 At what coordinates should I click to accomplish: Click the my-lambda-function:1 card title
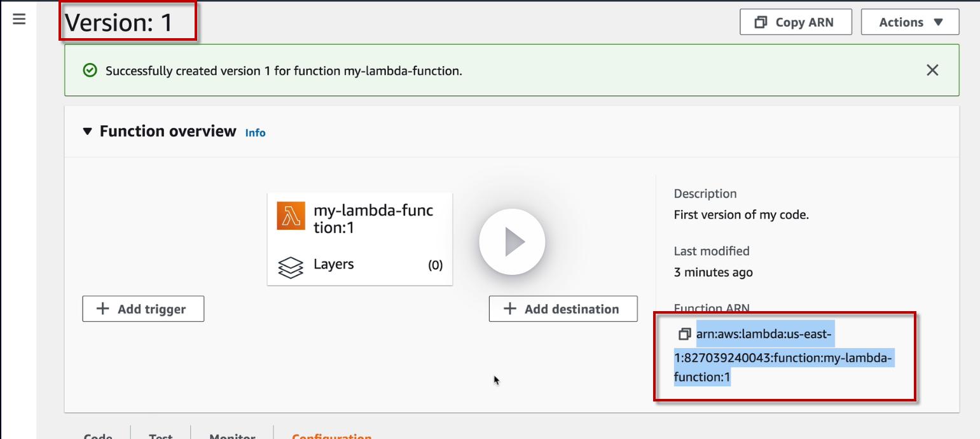click(x=373, y=219)
